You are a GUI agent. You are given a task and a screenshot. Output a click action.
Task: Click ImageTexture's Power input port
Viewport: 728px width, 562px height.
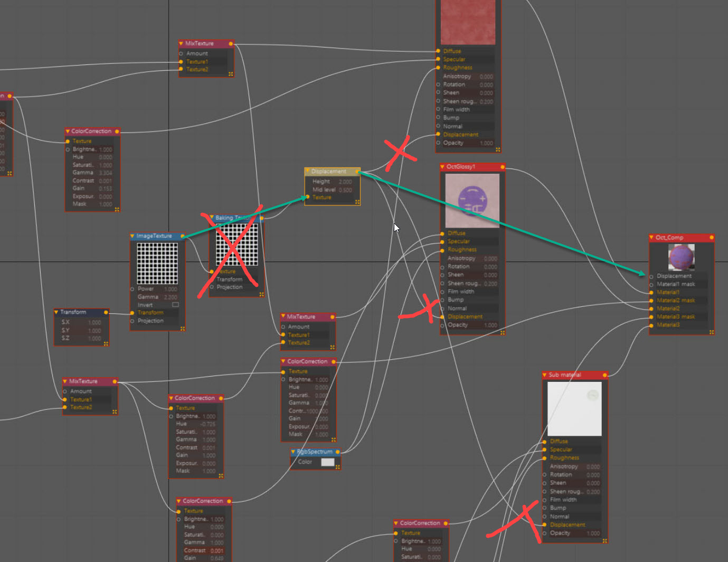(x=132, y=289)
